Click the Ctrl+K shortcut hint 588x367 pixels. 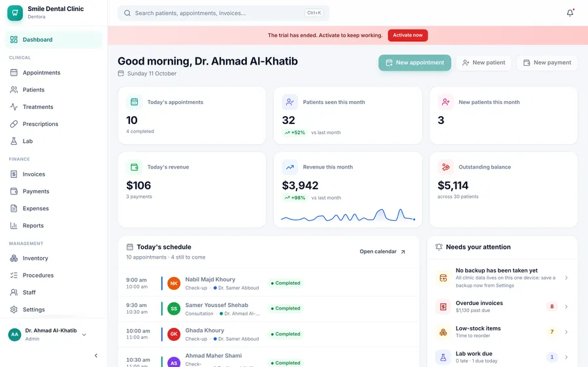314,13
